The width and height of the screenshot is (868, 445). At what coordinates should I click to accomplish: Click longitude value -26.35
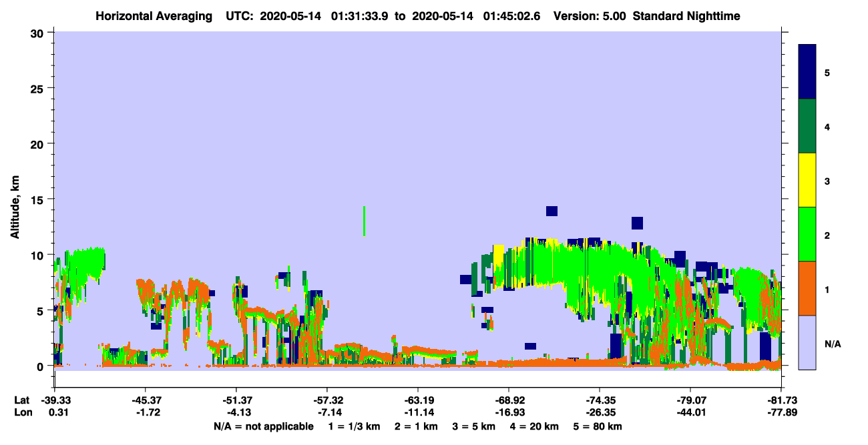600,413
